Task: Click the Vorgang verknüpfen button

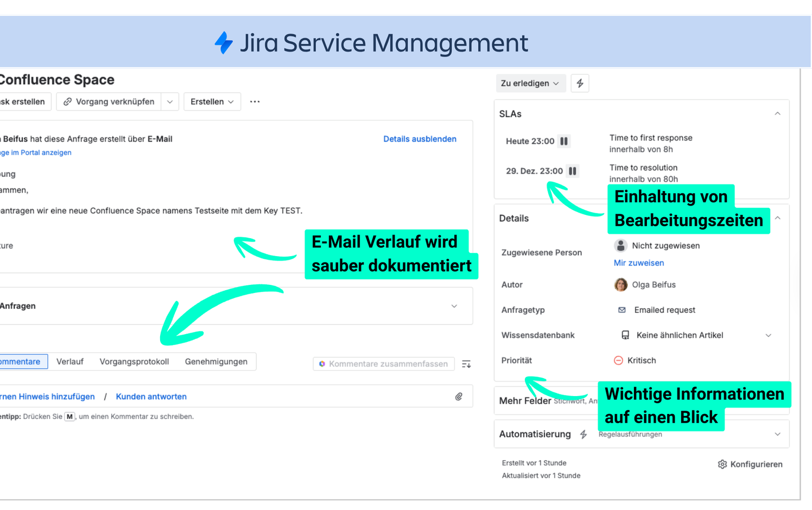Action: (x=109, y=101)
